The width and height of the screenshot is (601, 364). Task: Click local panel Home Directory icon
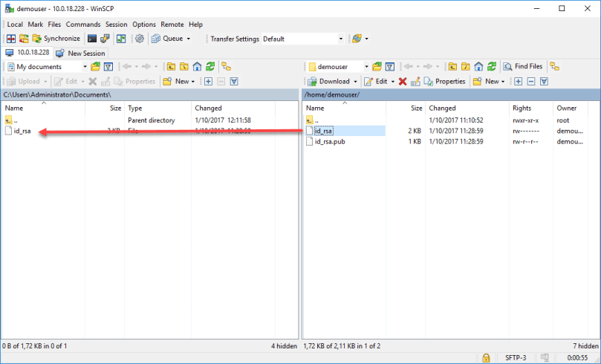tap(197, 67)
